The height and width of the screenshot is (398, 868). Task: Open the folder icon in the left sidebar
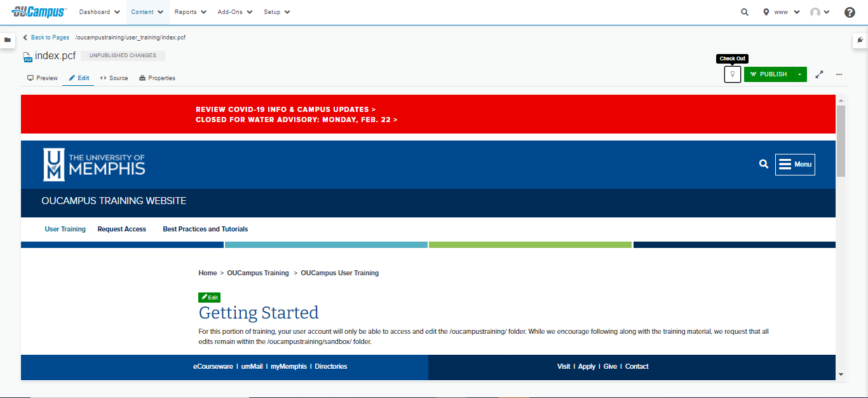point(8,40)
